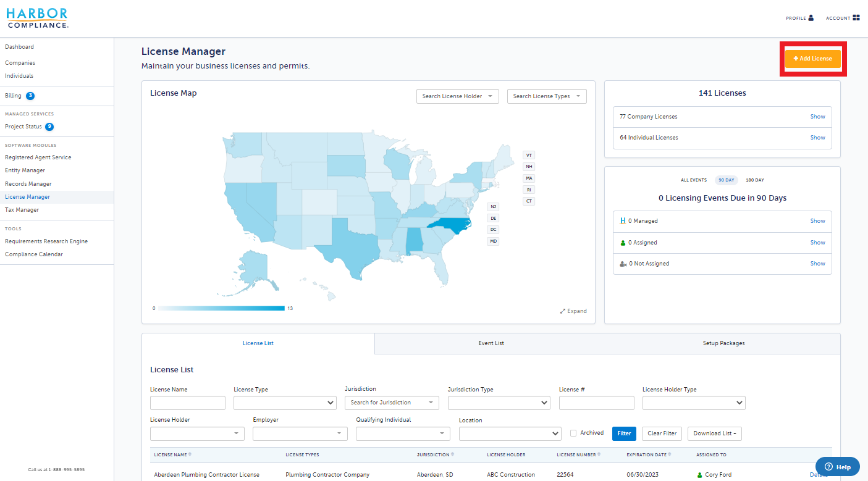The width and height of the screenshot is (868, 481).
Task: Click the Not Assigned person icon
Action: click(x=623, y=264)
